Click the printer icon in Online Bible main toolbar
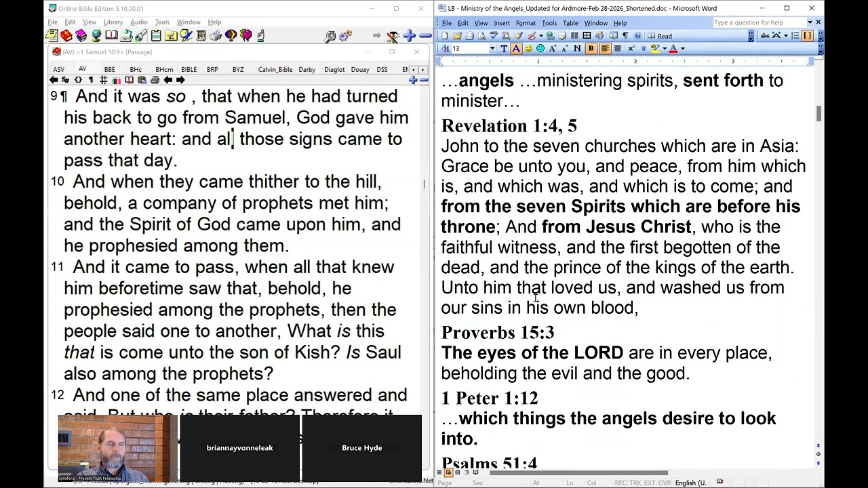 click(216, 35)
